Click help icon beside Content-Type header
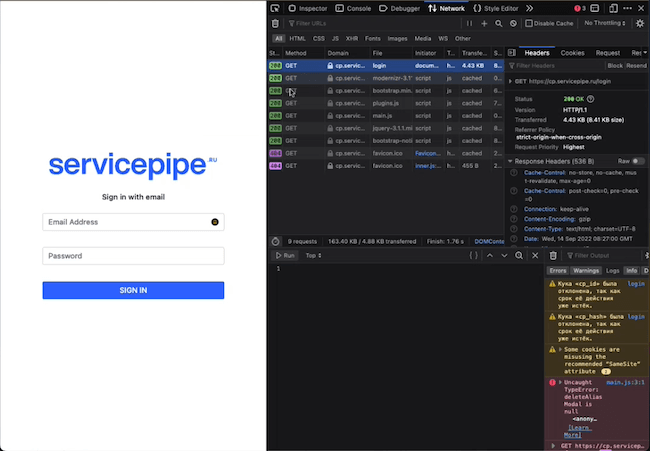The image size is (650, 451). pyautogui.click(x=514, y=229)
